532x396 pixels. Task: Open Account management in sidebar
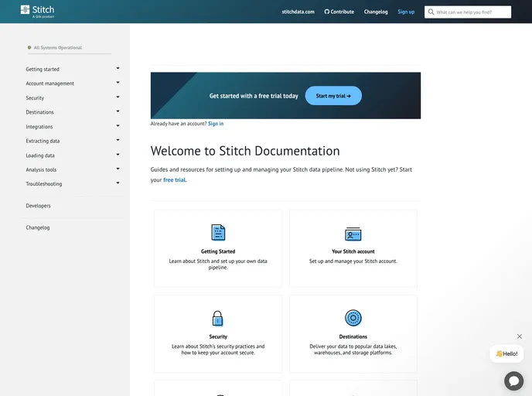click(49, 84)
